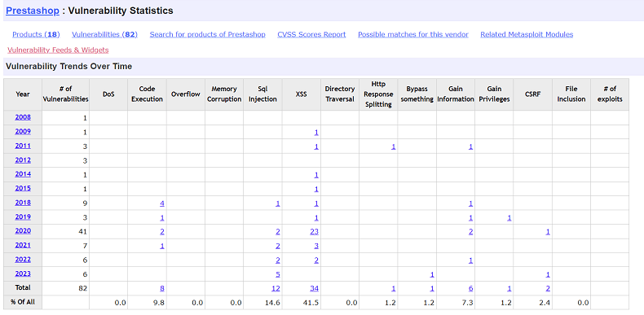Open the CVSS Scores Report link
This screenshot has height=315, width=644.
311,34
